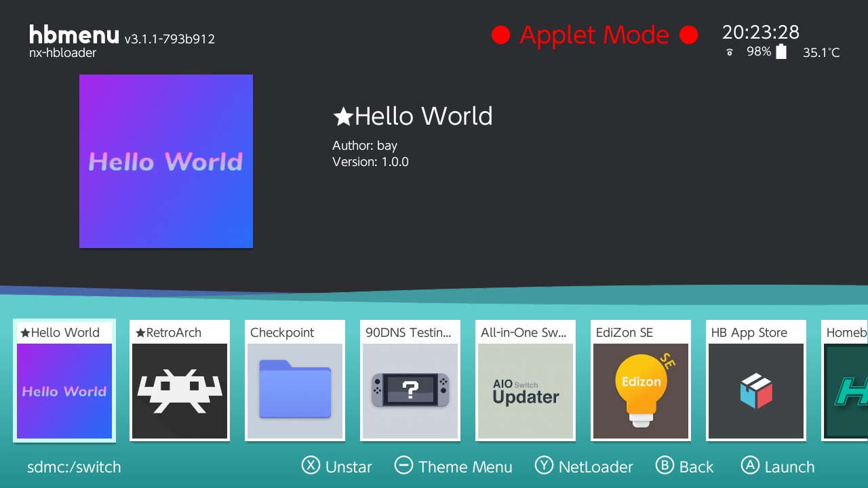Click the A button icon for Launch
This screenshot has height=488, width=868.
click(x=749, y=465)
